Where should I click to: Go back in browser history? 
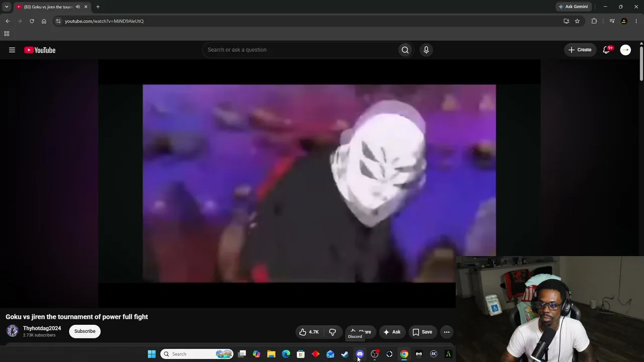coord(8,21)
